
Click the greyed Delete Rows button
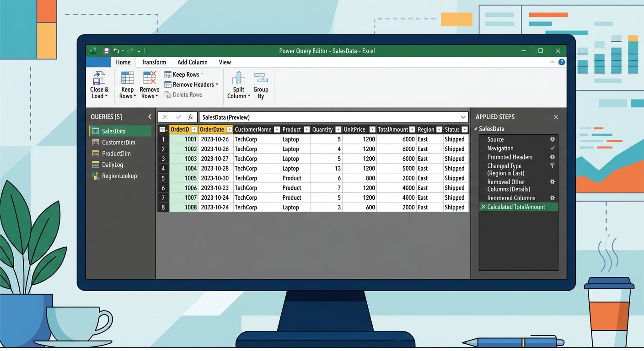[183, 95]
